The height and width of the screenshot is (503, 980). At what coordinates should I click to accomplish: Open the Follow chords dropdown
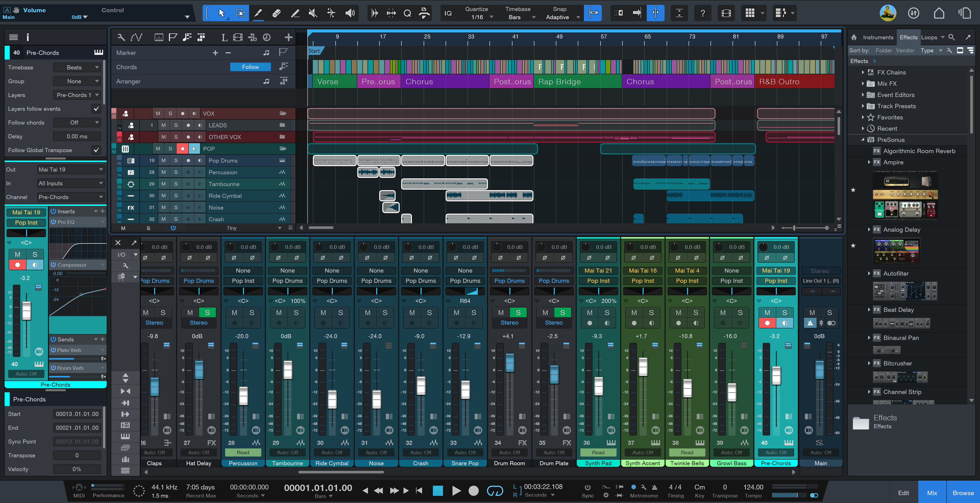(77, 122)
